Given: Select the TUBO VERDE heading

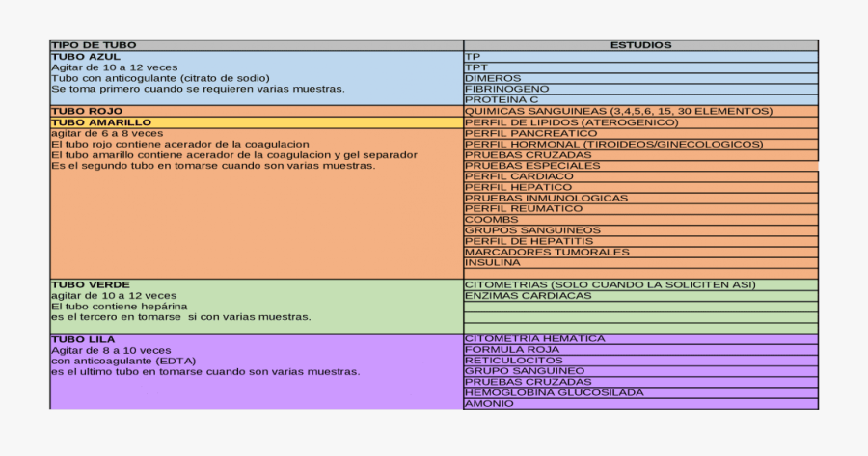Looking at the screenshot, I should pyautogui.click(x=90, y=285).
